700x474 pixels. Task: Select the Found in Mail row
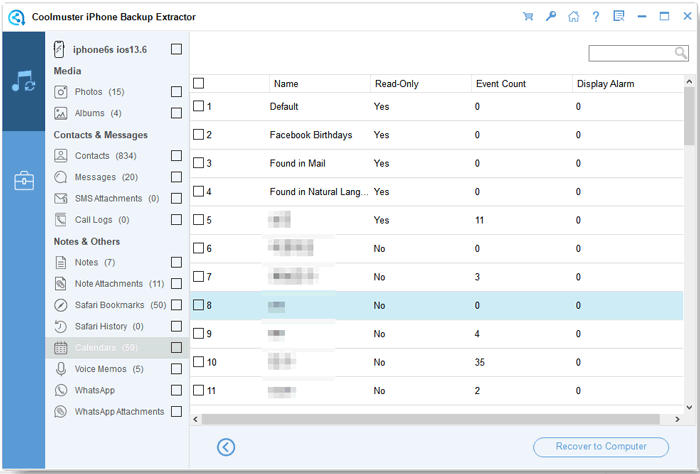(437, 163)
